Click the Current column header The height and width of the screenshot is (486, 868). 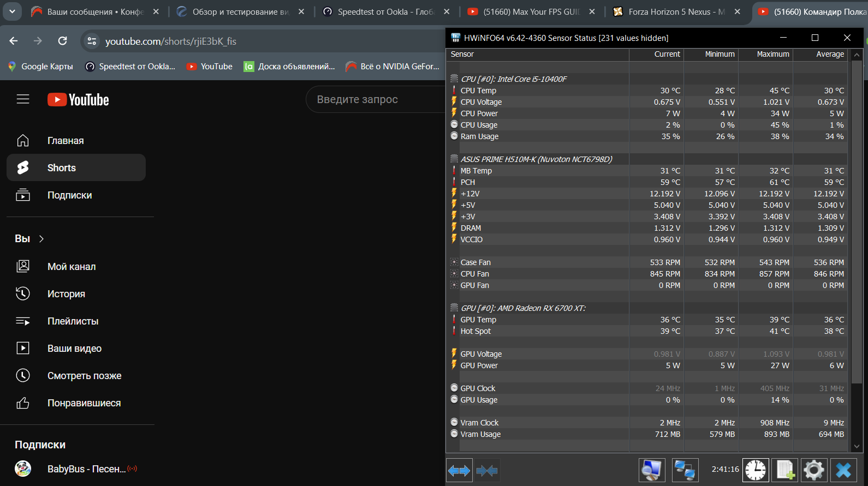(657, 54)
